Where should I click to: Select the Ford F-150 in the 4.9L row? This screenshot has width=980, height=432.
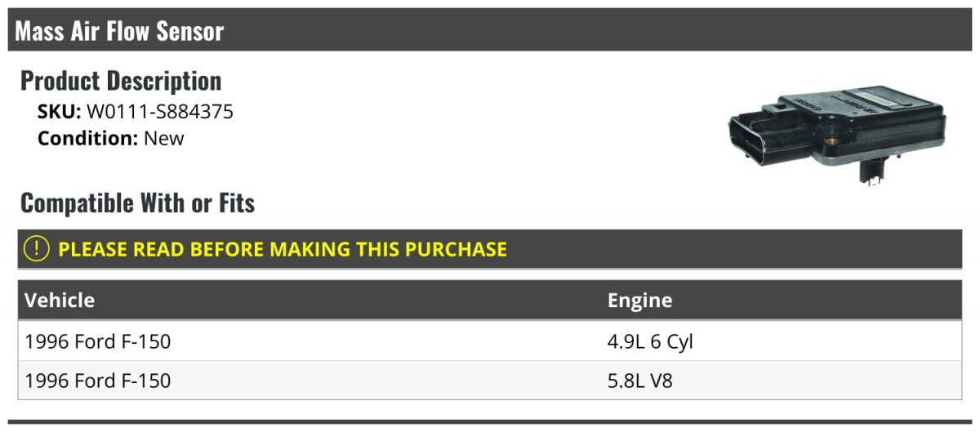(98, 341)
